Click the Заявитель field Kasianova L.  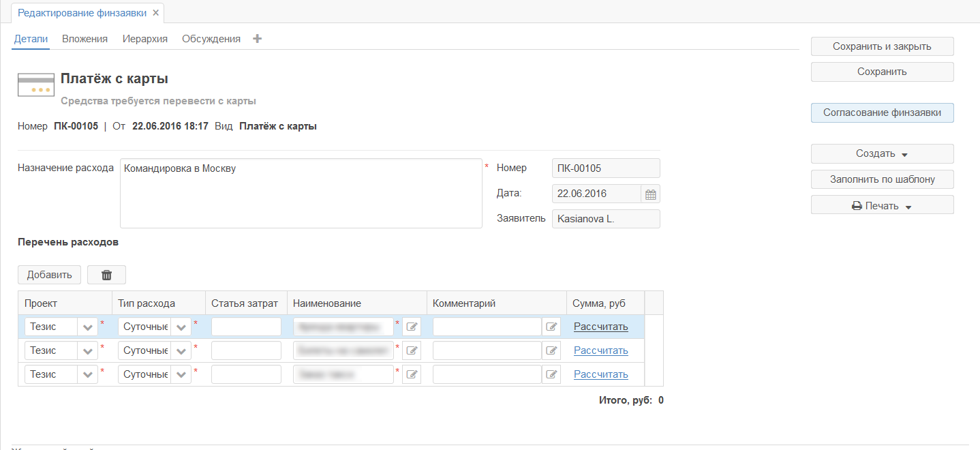point(606,219)
